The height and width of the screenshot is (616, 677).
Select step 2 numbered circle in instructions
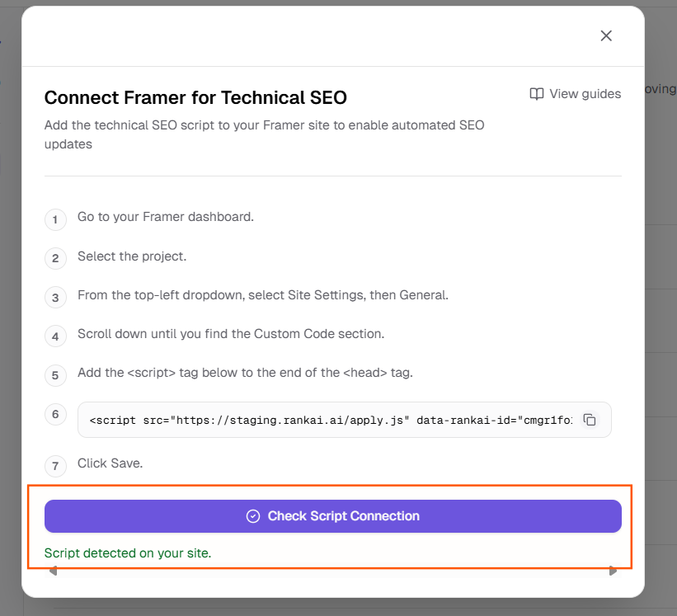click(55, 258)
